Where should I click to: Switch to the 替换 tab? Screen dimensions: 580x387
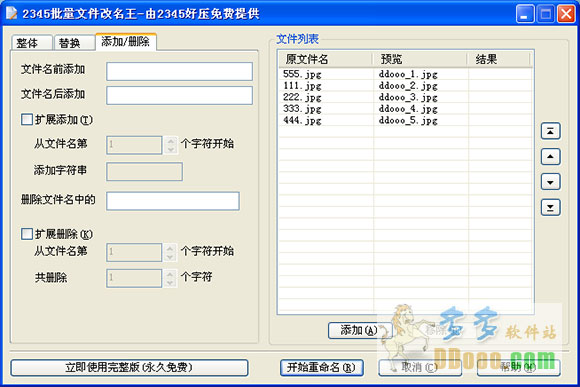[x=74, y=43]
